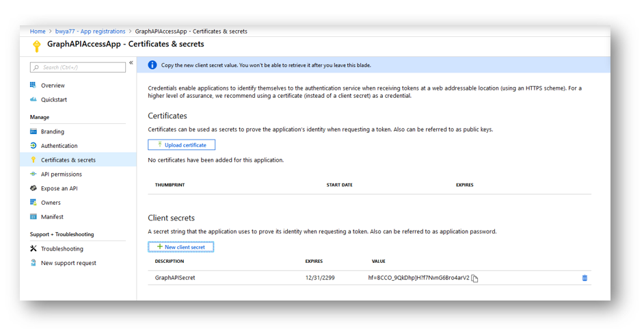This screenshot has height=332, width=644.
Task: Collapse the sidebar with double chevron
Action: [x=131, y=63]
